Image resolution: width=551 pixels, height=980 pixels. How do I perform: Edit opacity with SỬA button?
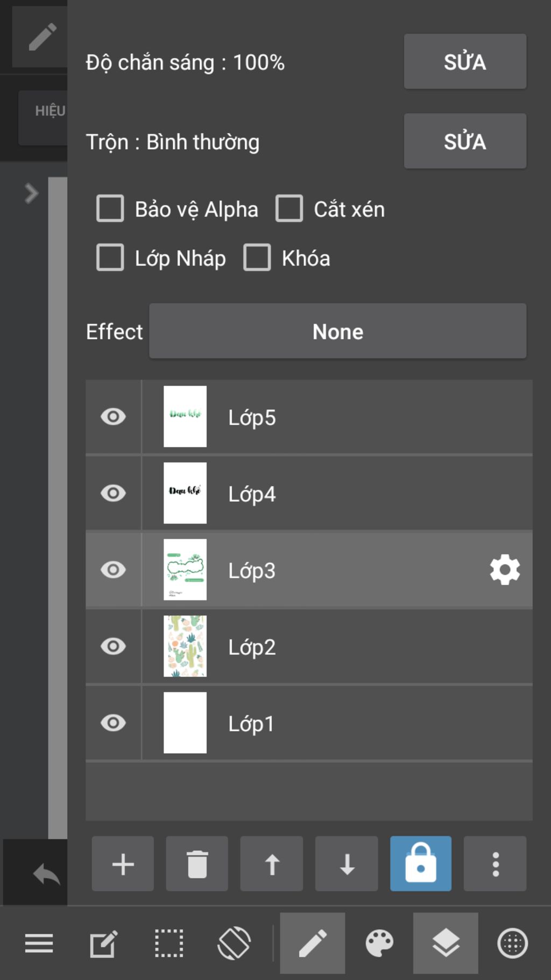click(x=465, y=61)
